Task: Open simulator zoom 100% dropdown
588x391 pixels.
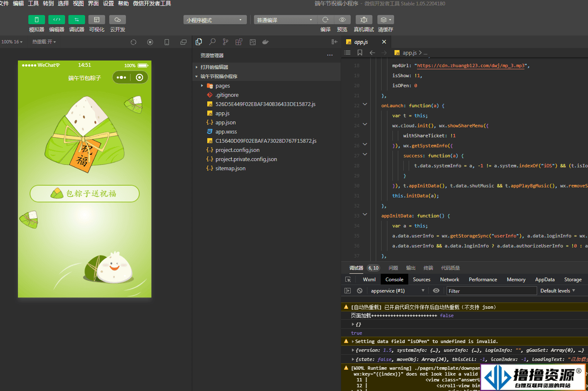Action: click(x=12, y=42)
